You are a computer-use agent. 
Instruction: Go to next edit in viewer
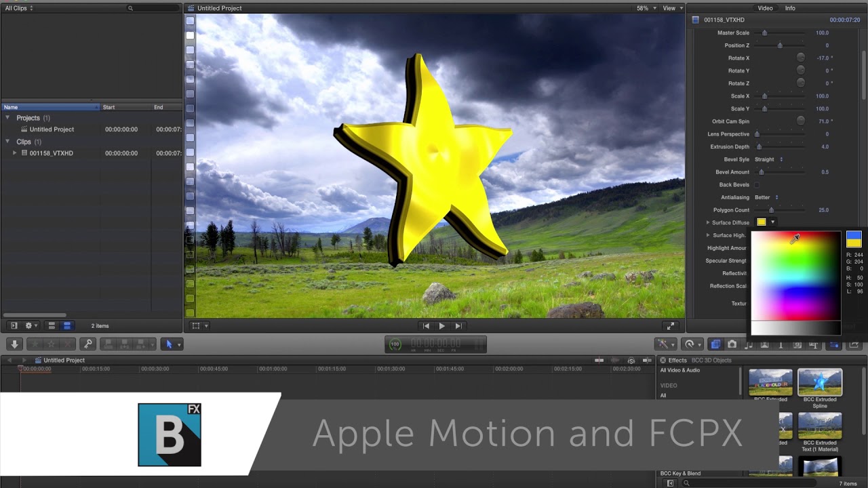point(458,326)
